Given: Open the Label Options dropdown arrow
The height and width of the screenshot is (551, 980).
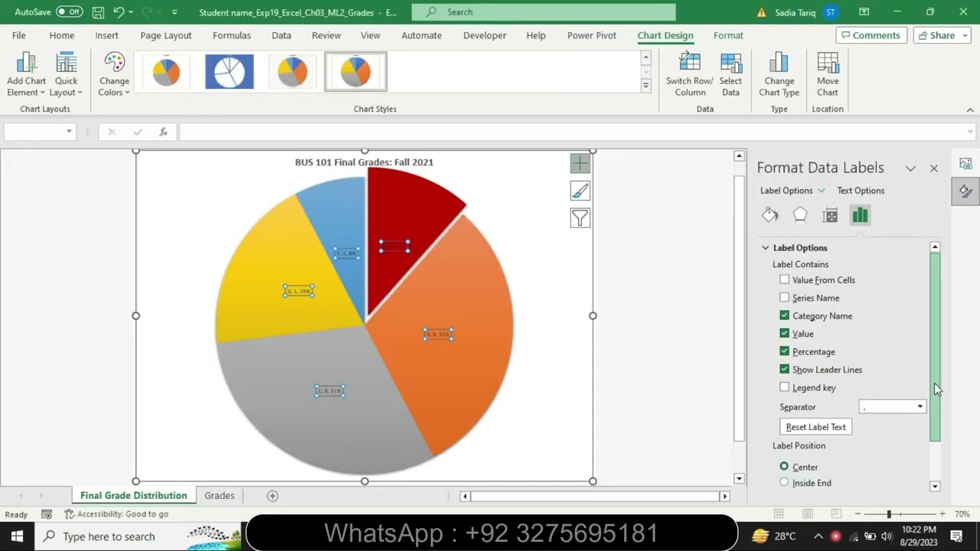Looking at the screenshot, I should point(822,191).
